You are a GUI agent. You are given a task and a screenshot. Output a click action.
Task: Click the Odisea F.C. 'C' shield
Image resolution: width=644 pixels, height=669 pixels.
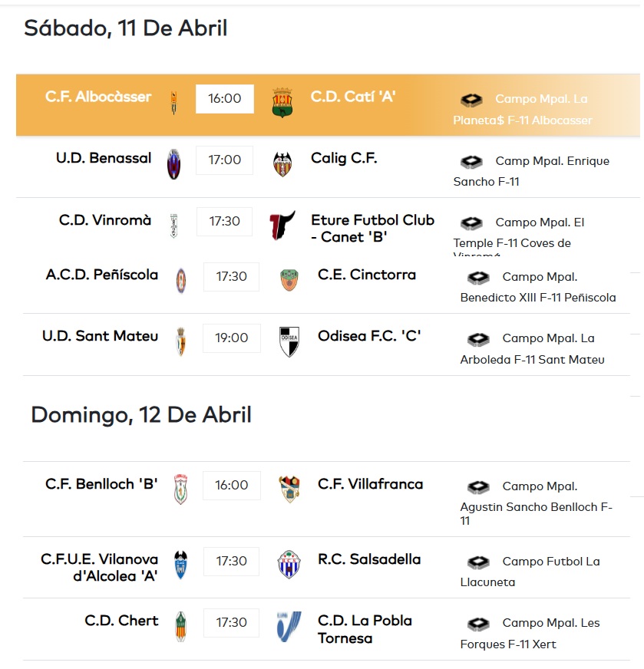coord(289,341)
